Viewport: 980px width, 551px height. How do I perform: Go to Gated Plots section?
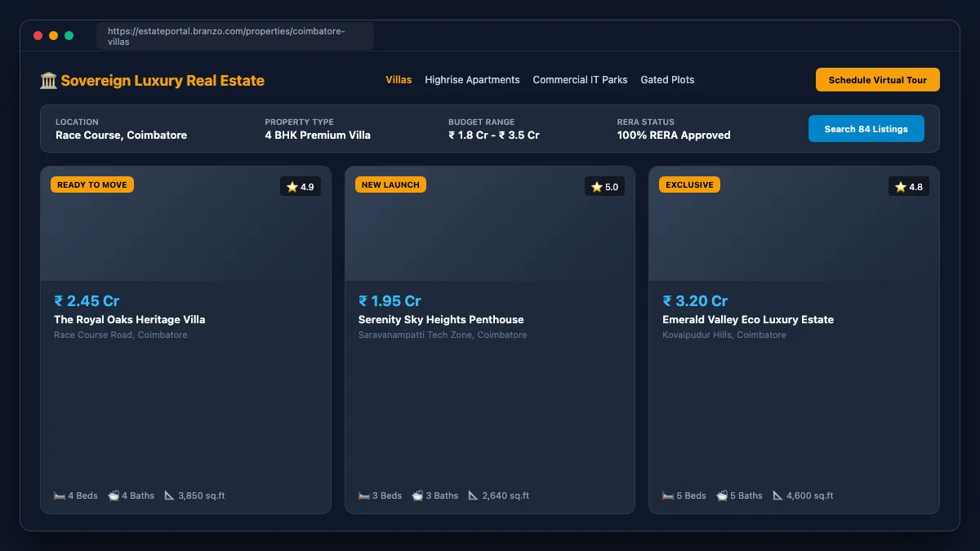667,80
